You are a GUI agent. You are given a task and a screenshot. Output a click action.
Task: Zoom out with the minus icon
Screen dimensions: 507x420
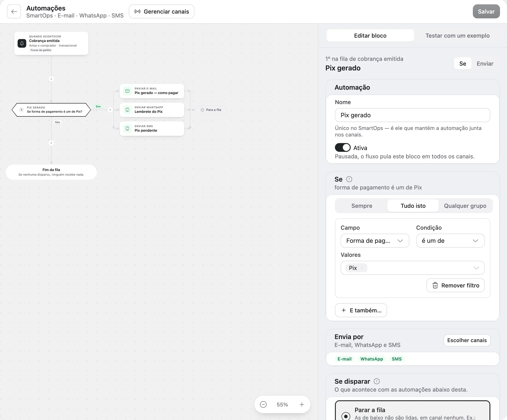263,404
